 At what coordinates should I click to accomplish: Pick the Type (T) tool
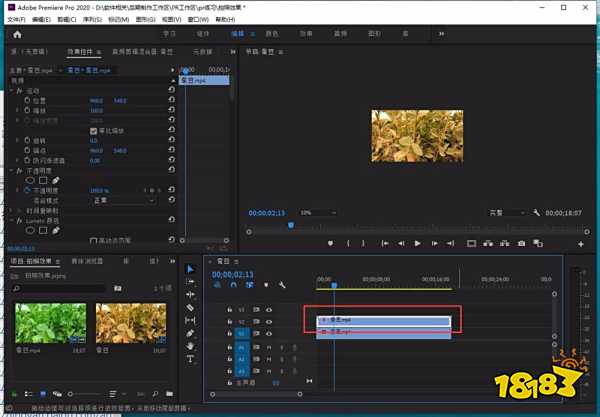191,358
